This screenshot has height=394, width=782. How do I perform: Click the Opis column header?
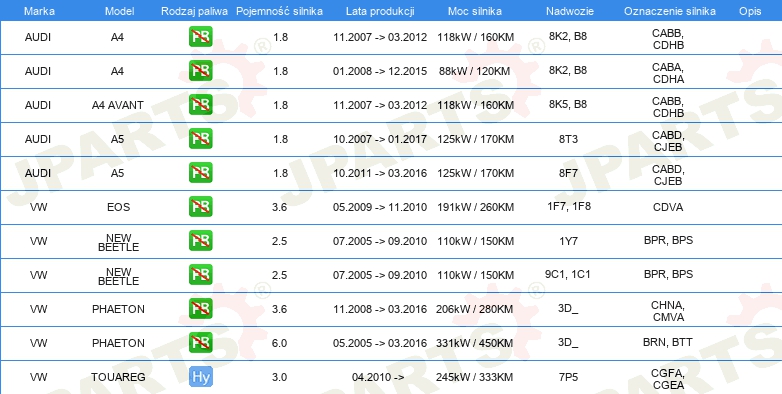(750, 11)
